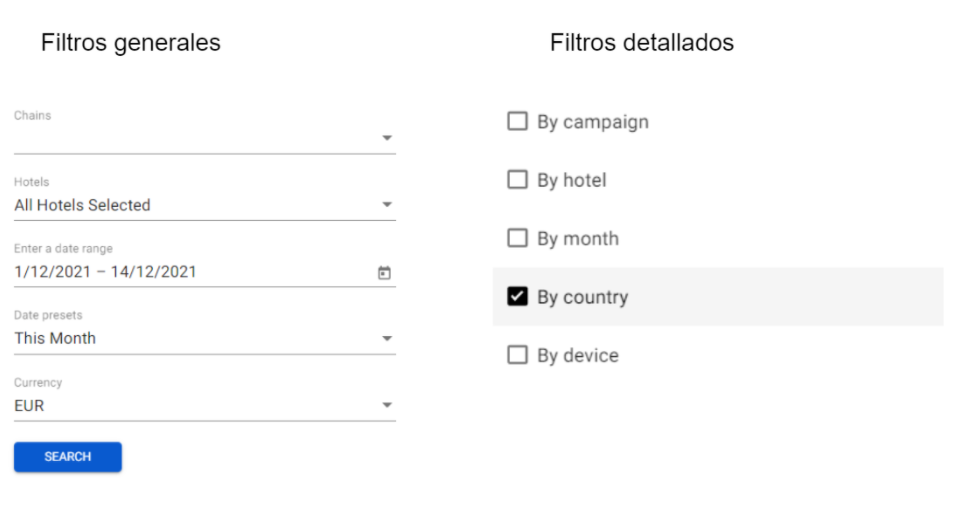
Task: Select the All Hotels Selected value
Action: 82,205
